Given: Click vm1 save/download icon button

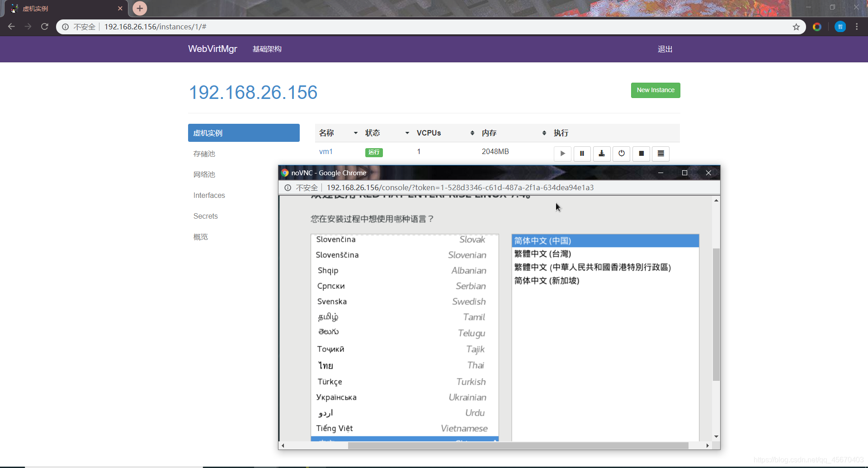Looking at the screenshot, I should click(602, 154).
